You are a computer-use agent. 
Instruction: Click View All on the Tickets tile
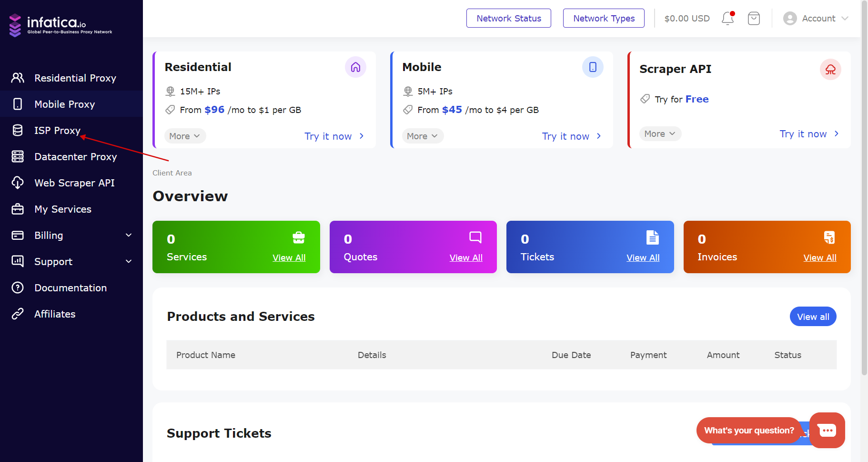(x=643, y=257)
